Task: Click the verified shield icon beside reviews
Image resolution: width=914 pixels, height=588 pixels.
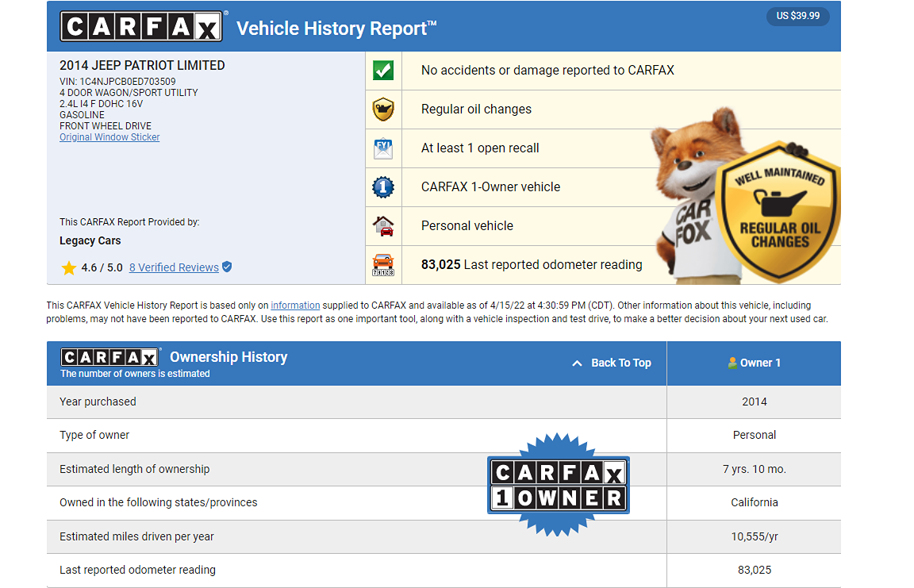Action: coord(227,267)
